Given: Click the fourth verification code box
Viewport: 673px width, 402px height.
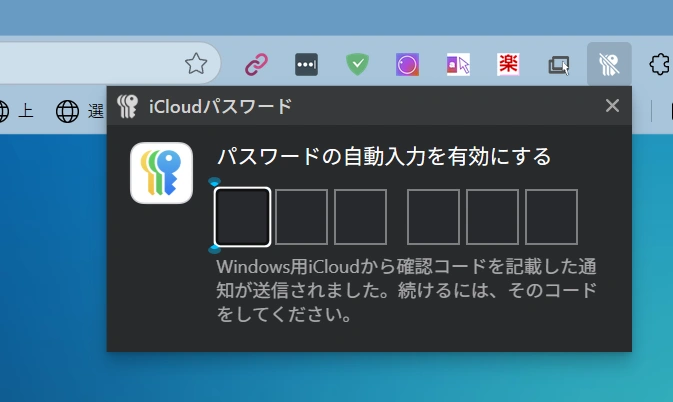Looking at the screenshot, I should click(x=433, y=217).
